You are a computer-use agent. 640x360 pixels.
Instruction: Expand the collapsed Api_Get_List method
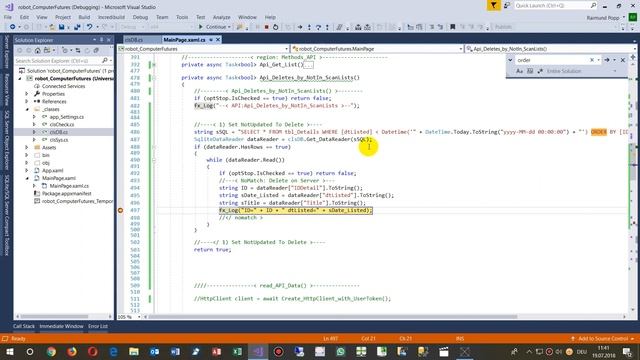point(154,64)
